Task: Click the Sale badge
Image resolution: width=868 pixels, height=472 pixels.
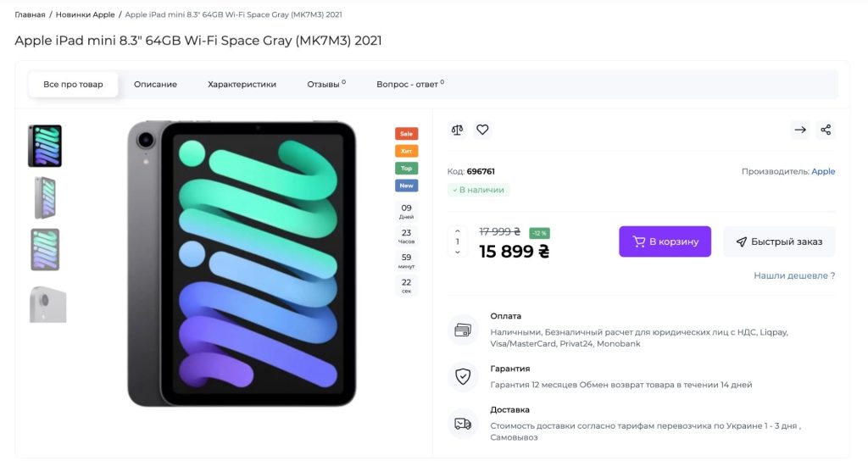Action: tap(406, 134)
